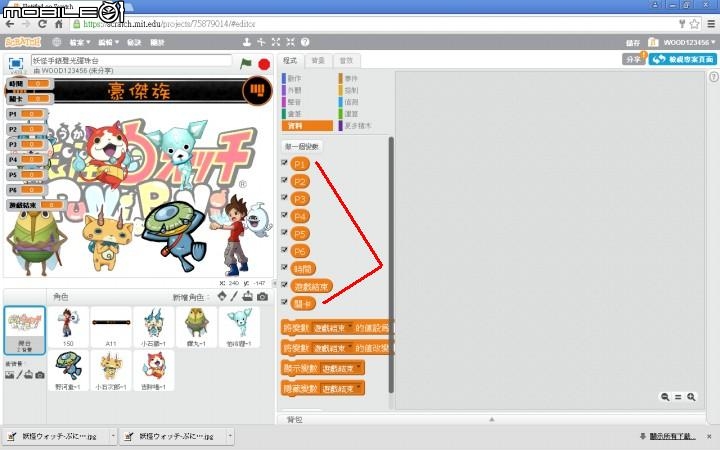Select the Grow sprite tool
The image size is (720, 450).
tap(276, 42)
